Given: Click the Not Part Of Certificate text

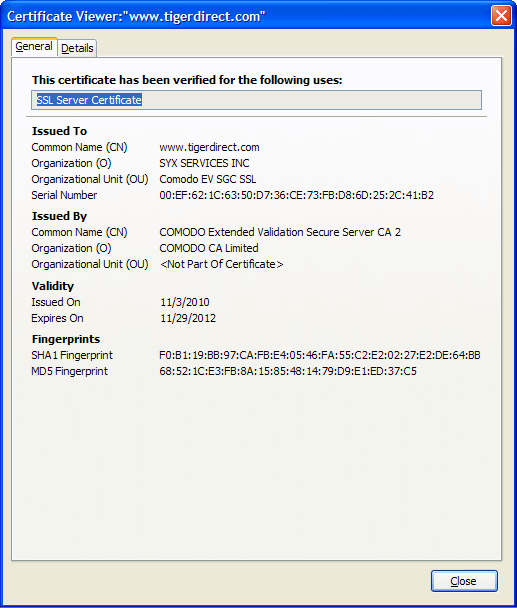Looking at the screenshot, I should pyautogui.click(x=221, y=264).
